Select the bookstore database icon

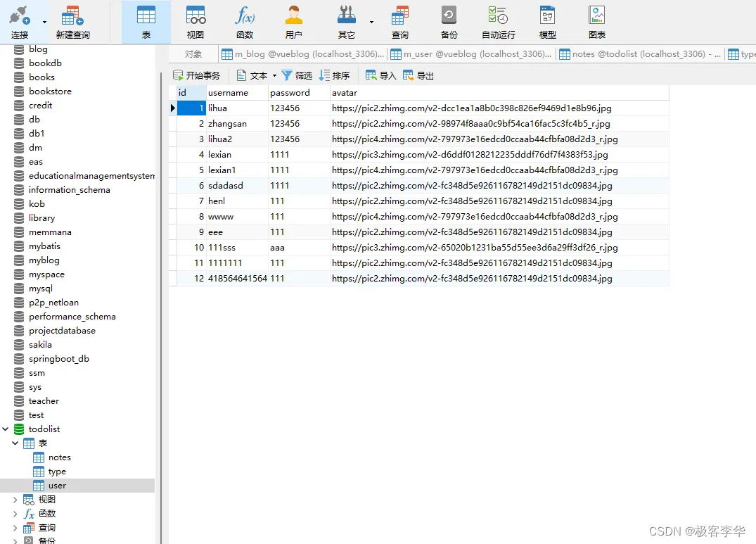click(19, 91)
